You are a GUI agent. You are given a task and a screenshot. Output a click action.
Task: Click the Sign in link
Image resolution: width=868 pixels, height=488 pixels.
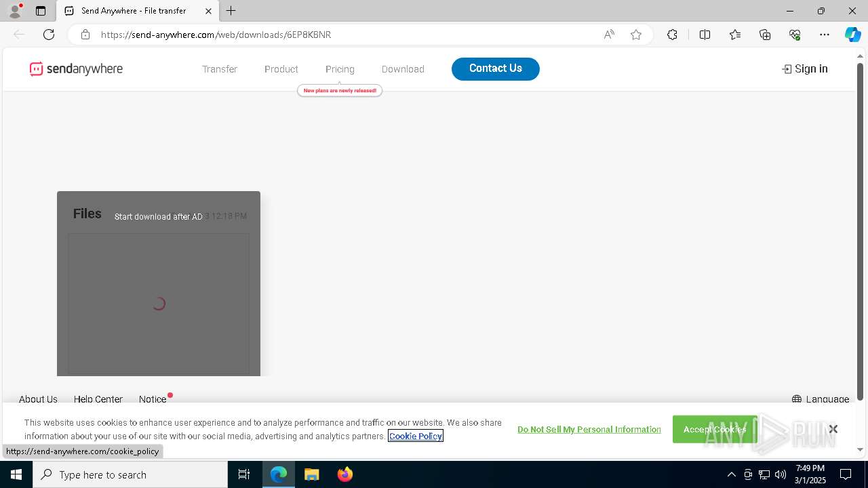pos(805,68)
